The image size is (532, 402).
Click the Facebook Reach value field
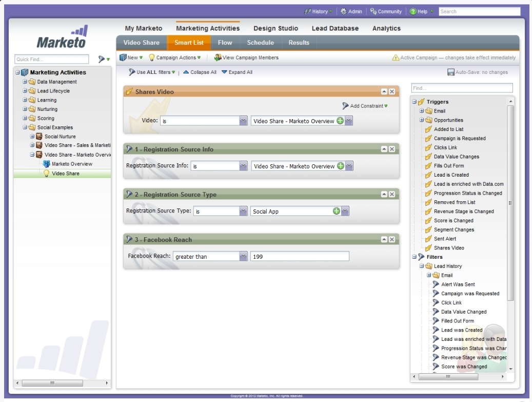(299, 256)
